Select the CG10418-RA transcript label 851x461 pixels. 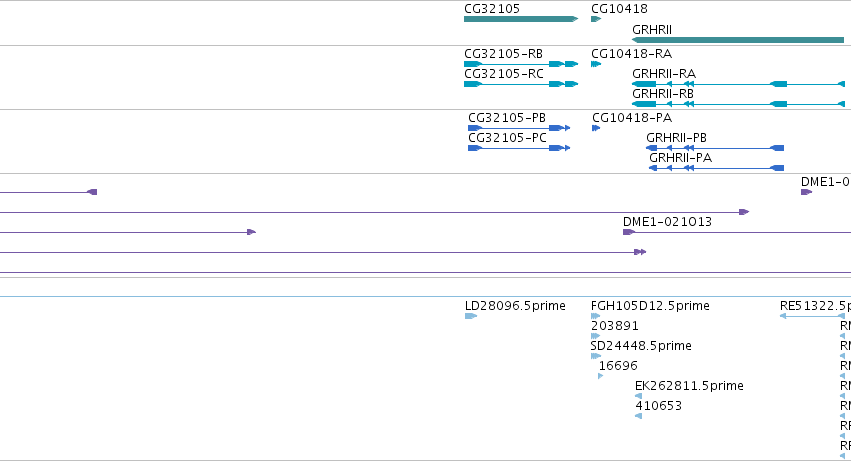click(x=631, y=54)
